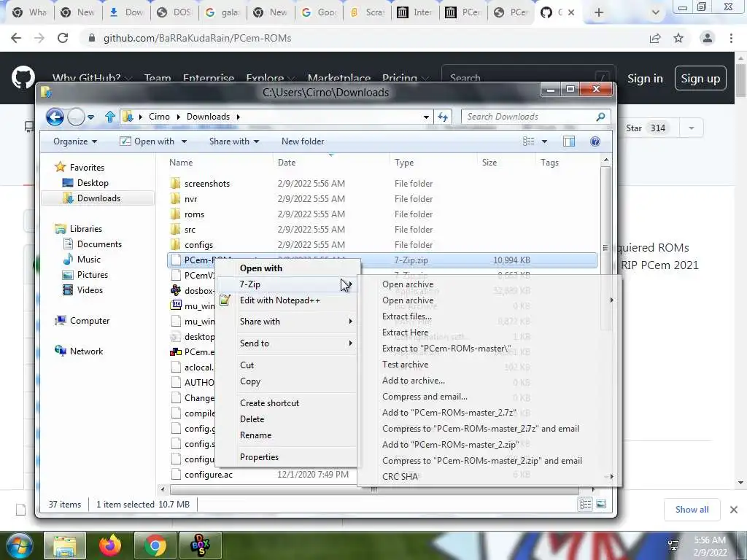Image resolution: width=747 pixels, height=560 pixels.
Task: Expand Send to submenu
Action: [x=286, y=343]
